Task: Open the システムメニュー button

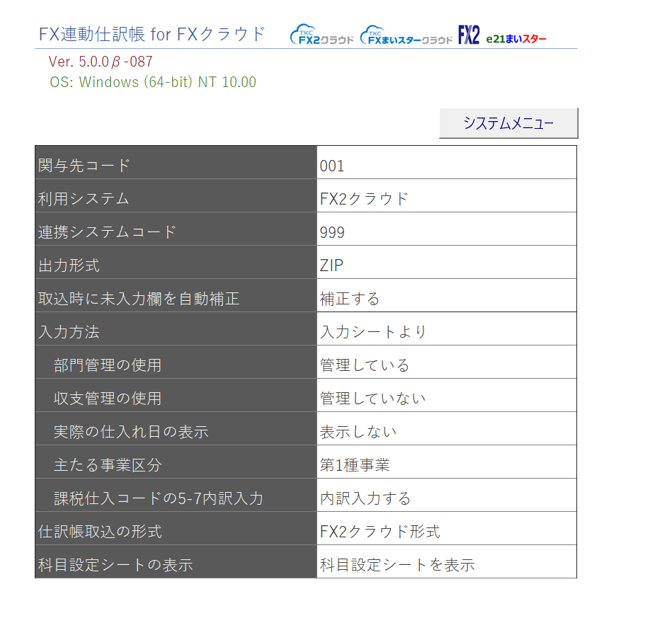Action: coord(508,123)
